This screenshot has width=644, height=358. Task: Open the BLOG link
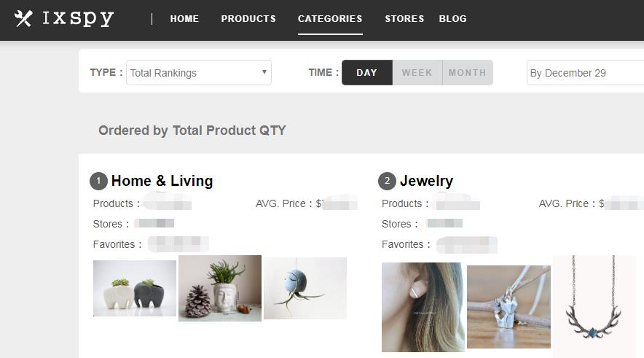click(x=452, y=19)
